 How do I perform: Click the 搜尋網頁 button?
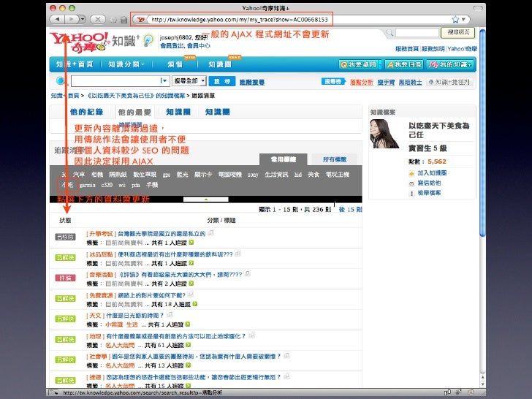458,33
